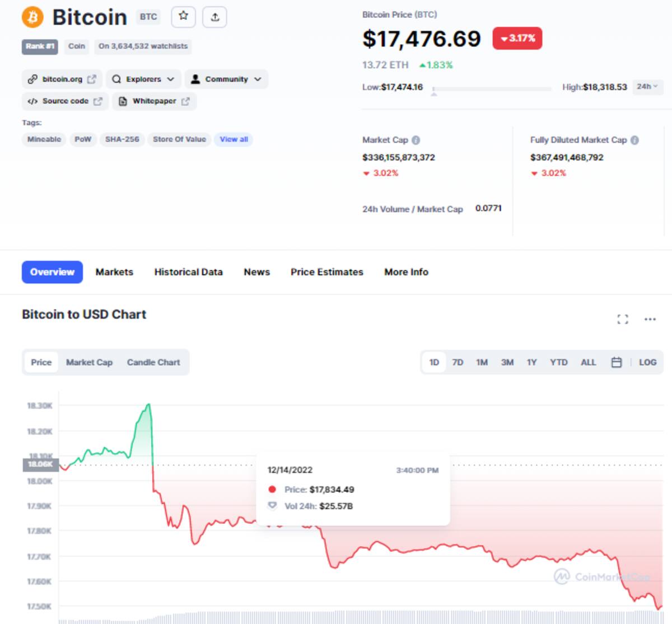Click the $17,476.69 price text
Screen dimensions: 672x624
click(421, 39)
